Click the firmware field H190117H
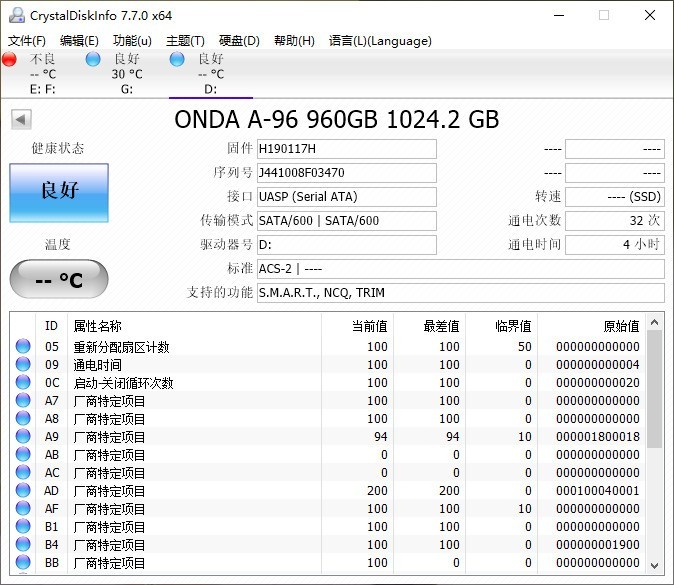Screen dimensions: 674x585 pyautogui.click(x=347, y=149)
